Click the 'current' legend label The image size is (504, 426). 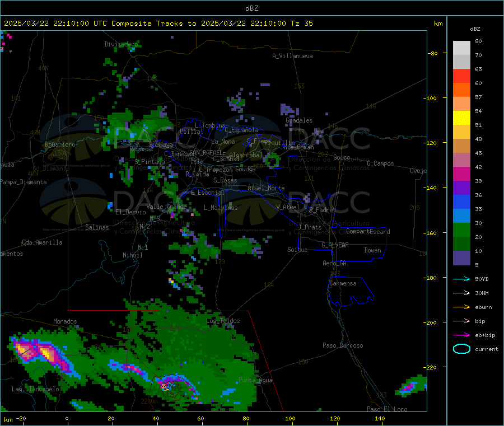tap(487, 349)
